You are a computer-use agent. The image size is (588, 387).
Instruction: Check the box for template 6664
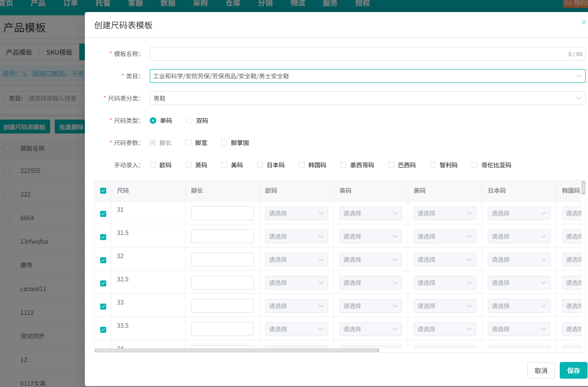(7, 217)
